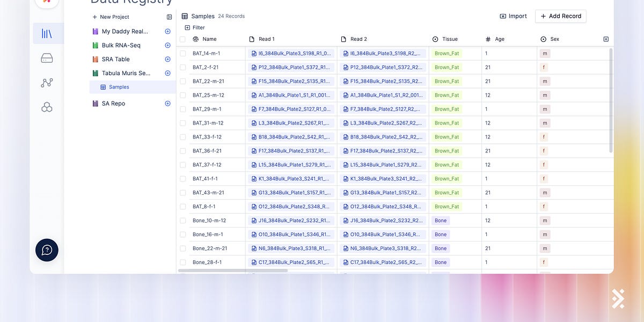
Task: Click the collapse sidebar icon beside New Project
Action: coord(169,17)
